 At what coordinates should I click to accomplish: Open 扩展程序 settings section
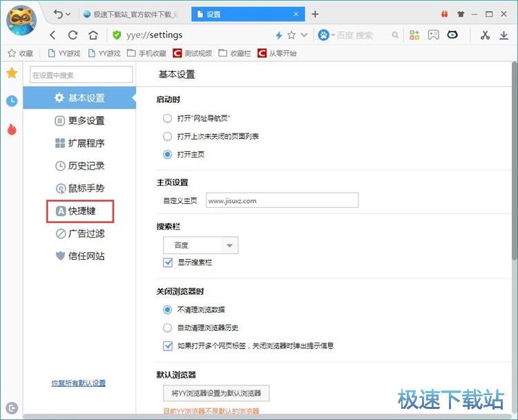tap(79, 143)
